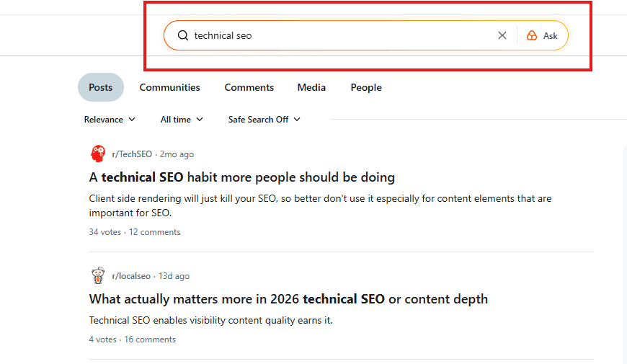Click the 'Client side rendering will just kill' snippet

320,205
